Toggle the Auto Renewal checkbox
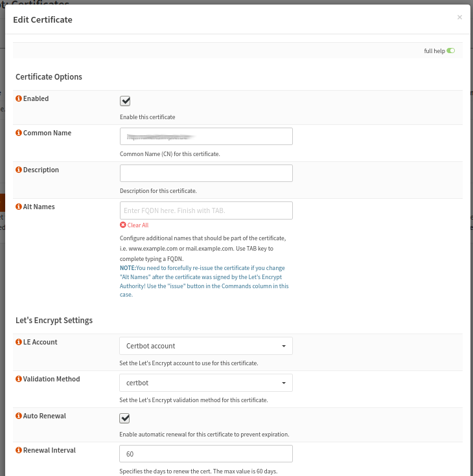Viewport: 473px width, 476px height. pos(125,418)
